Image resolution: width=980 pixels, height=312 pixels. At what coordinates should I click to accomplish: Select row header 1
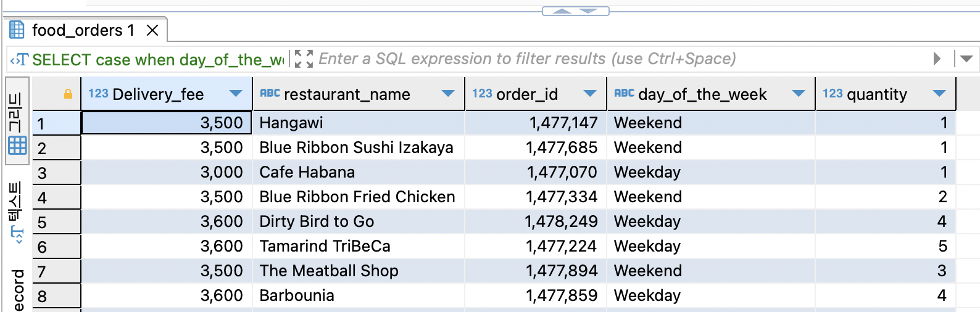click(56, 123)
